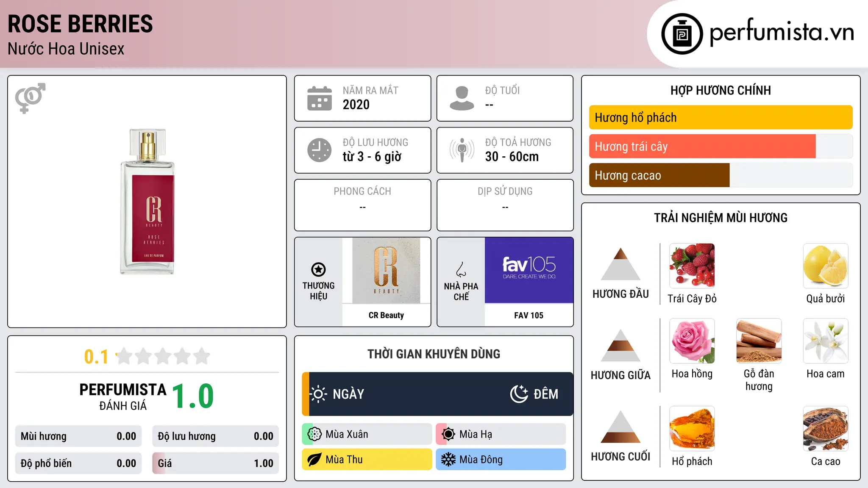The height and width of the screenshot is (488, 868).
Task: Open the CR Beauty brand logo image
Action: [386, 270]
